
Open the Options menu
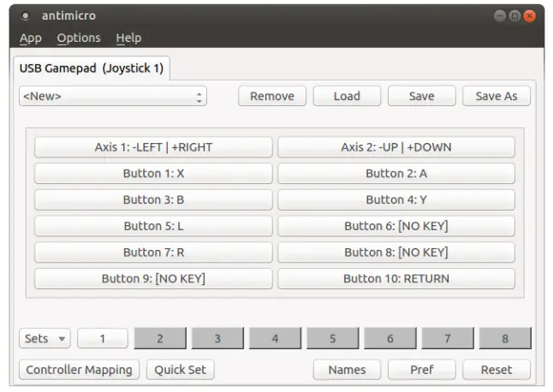79,38
